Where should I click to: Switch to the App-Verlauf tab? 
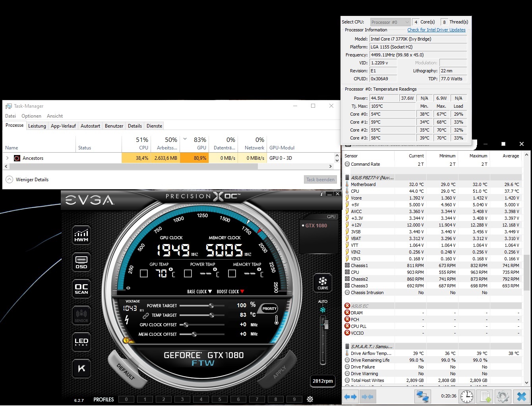pos(63,126)
